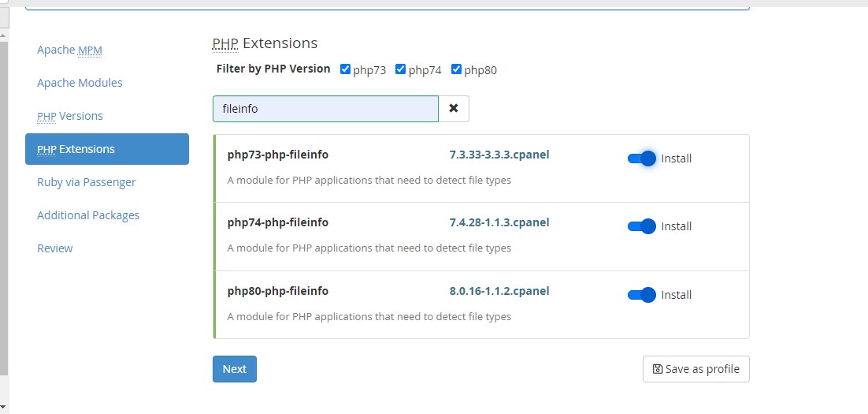The height and width of the screenshot is (414, 868).
Task: Toggle install switch for php73-php-fileinfo
Action: click(642, 159)
